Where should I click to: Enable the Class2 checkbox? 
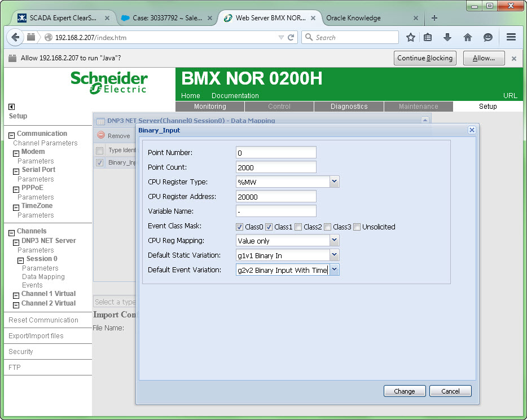click(x=298, y=227)
